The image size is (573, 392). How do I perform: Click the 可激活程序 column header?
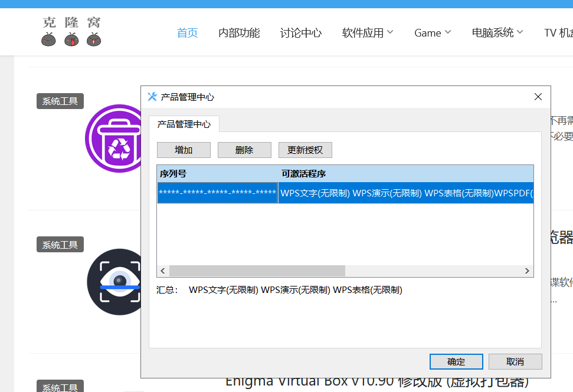pyautogui.click(x=406, y=174)
